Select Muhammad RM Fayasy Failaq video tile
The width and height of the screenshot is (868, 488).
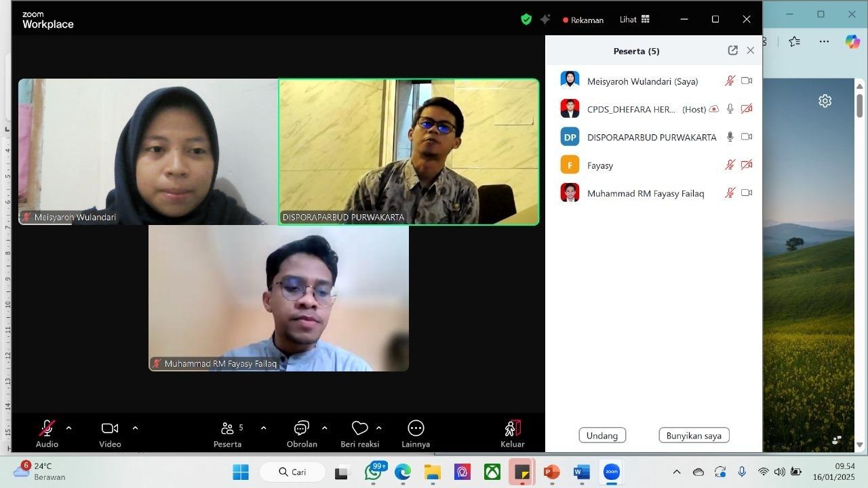click(279, 298)
